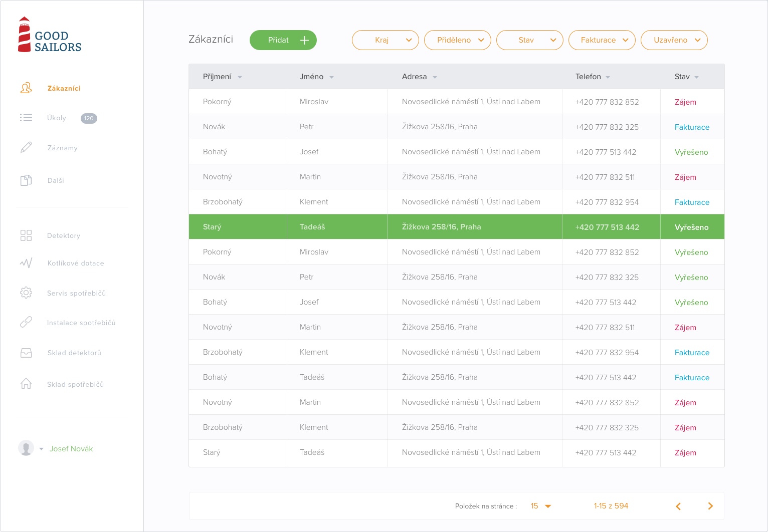Open the Kraj filter dropdown
768x532 pixels.
pyautogui.click(x=386, y=40)
